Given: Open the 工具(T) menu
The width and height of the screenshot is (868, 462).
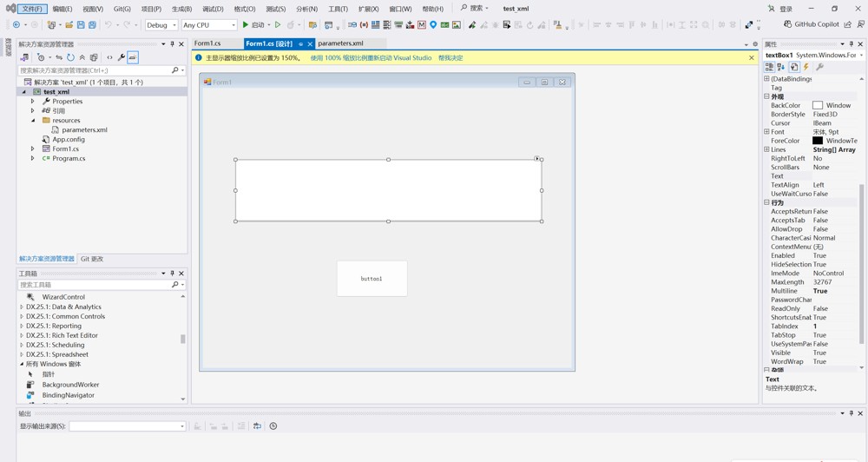Looking at the screenshot, I should 338,9.
